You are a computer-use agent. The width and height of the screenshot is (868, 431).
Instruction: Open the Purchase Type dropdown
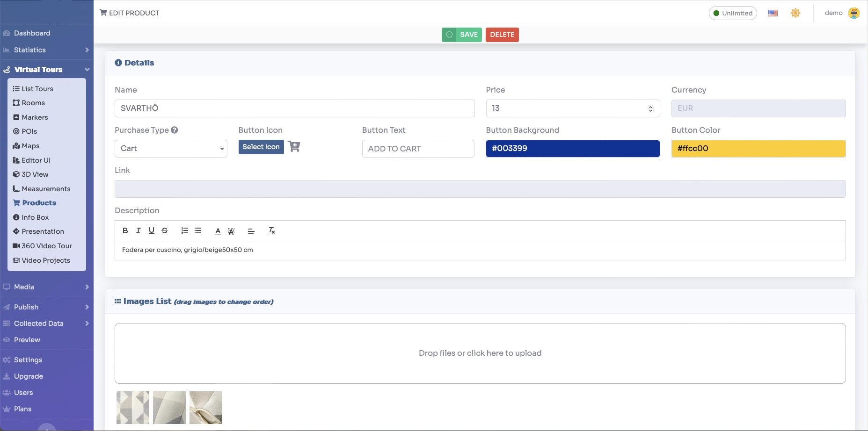pyautogui.click(x=171, y=148)
